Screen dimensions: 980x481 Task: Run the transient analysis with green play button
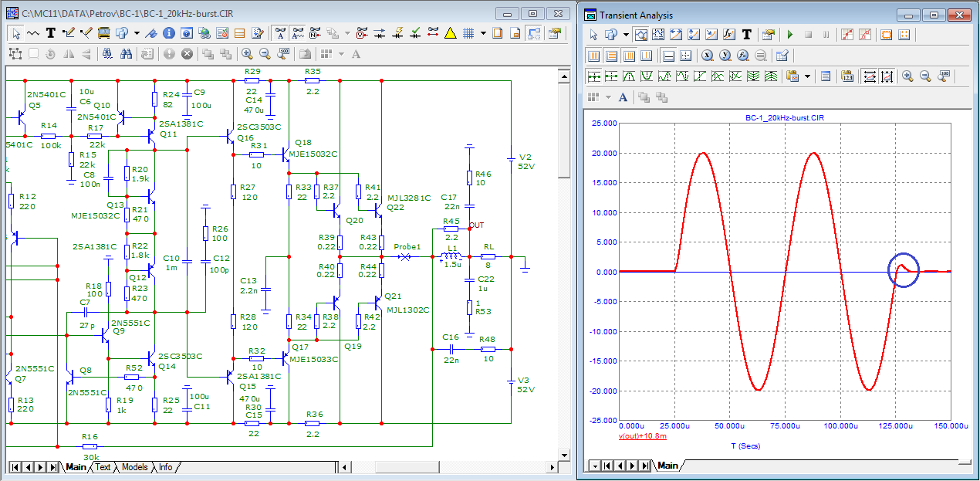tap(789, 35)
